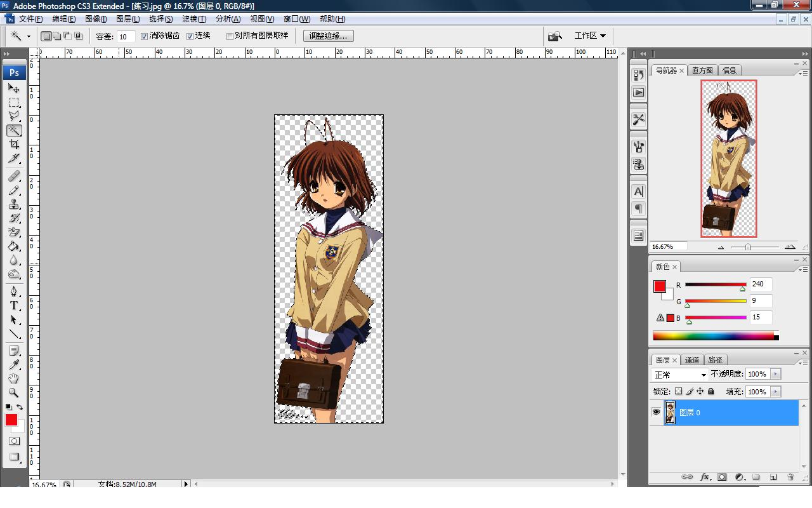Select the Path Selection tool

tap(14, 319)
